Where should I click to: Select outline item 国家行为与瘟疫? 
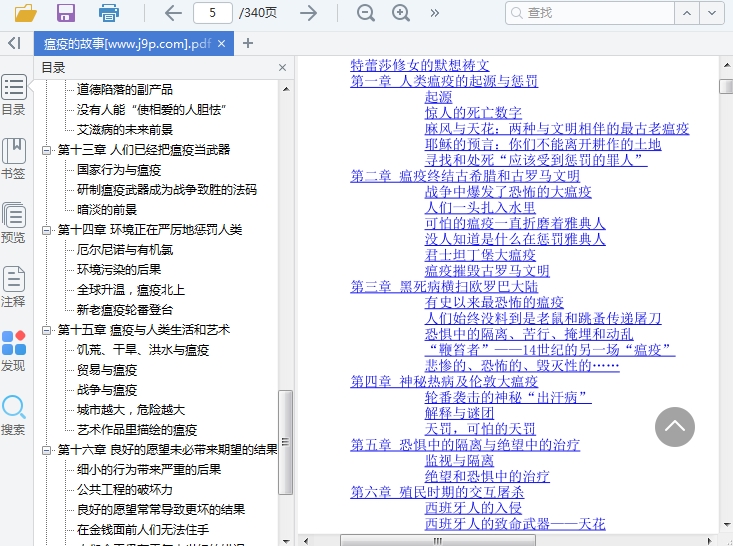pos(119,170)
